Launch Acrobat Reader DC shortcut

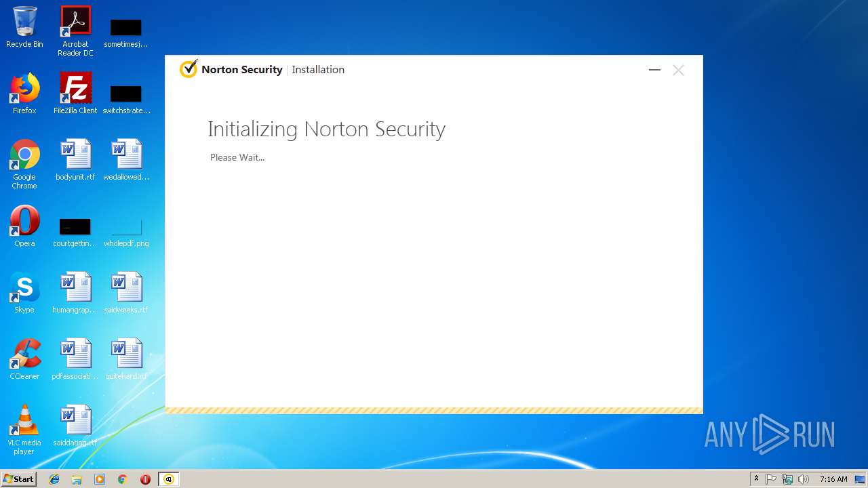point(75,31)
